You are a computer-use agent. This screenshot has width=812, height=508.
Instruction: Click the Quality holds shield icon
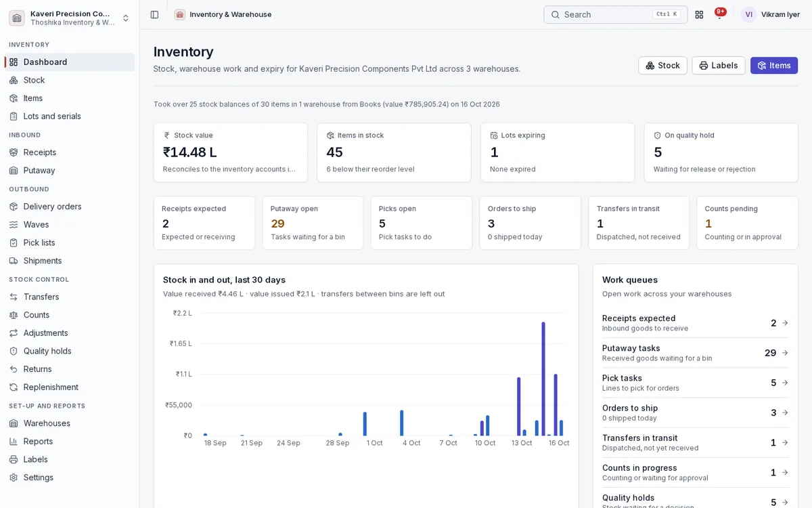(x=14, y=351)
